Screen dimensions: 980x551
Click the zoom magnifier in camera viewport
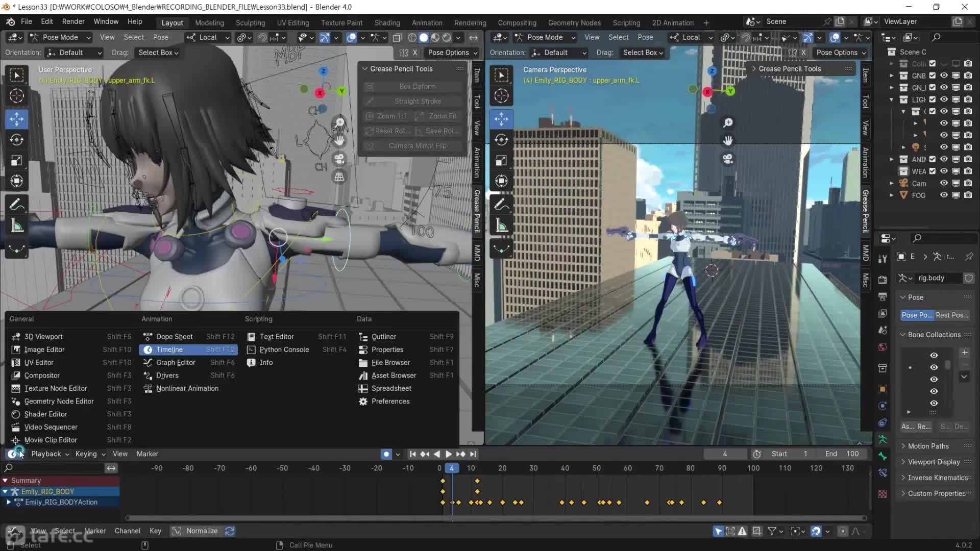[728, 123]
